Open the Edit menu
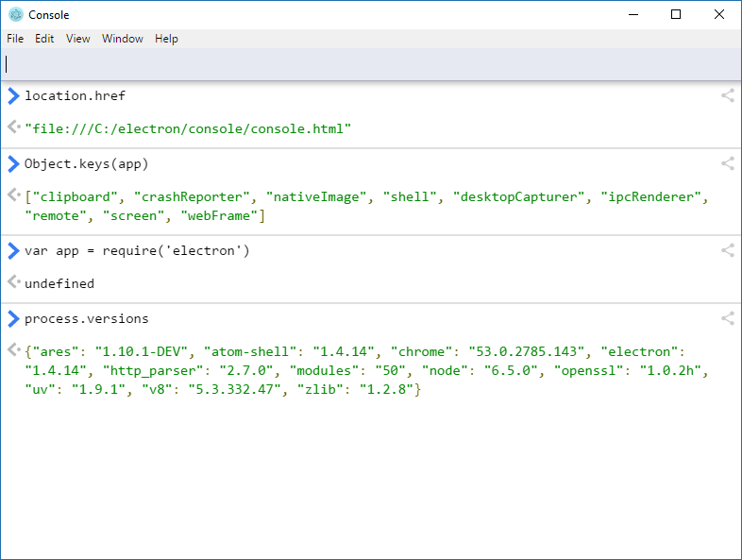The width and height of the screenshot is (742, 560). pyautogui.click(x=44, y=39)
